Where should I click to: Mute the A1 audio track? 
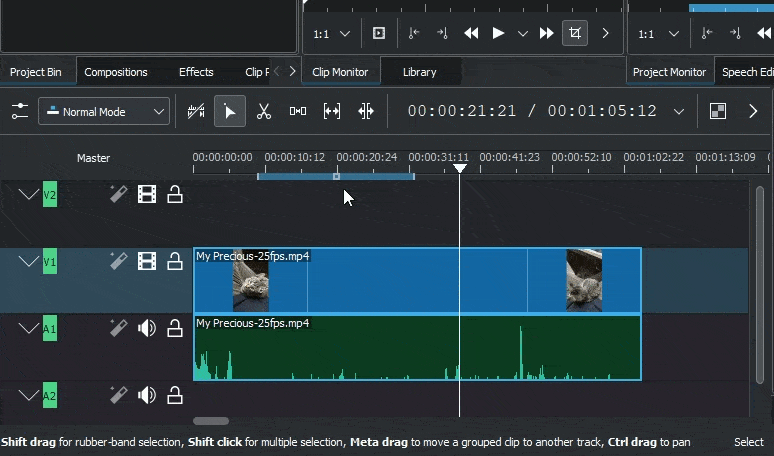pyautogui.click(x=147, y=328)
